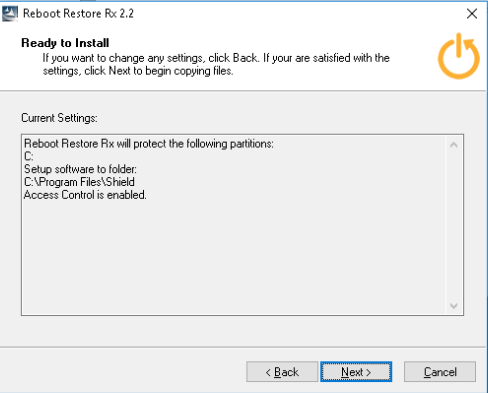Click the Reboot Restore Rx 2.2 window title
Image resolution: width=488 pixels, height=393 pixels.
[78, 14]
